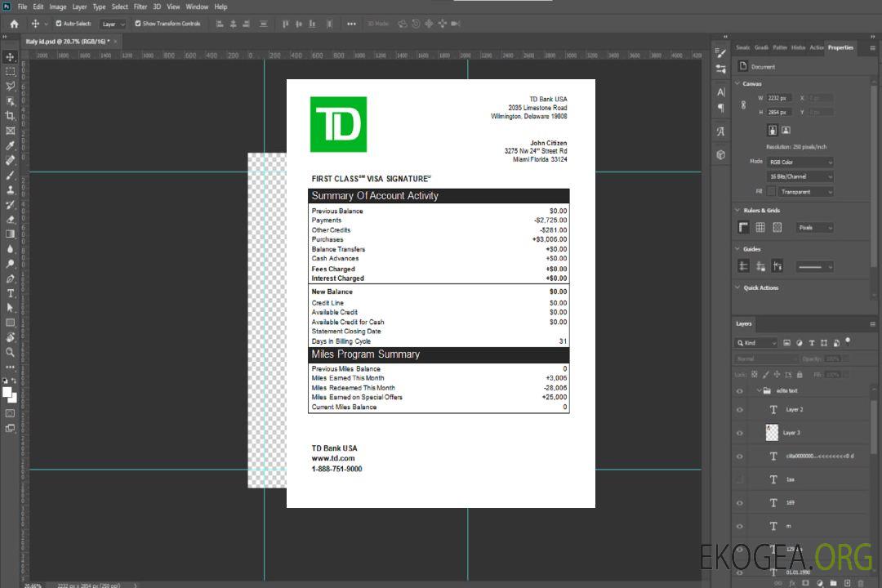Open the Paragraph panel icon
Screen dimensions: 882x588
pos(721,108)
